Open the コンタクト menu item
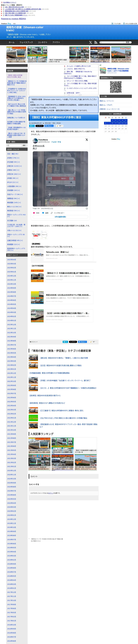The image size is (138, 644). (43, 42)
